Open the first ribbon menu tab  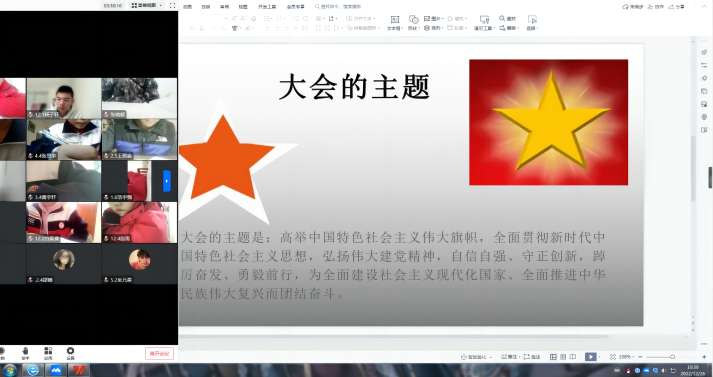click(187, 7)
